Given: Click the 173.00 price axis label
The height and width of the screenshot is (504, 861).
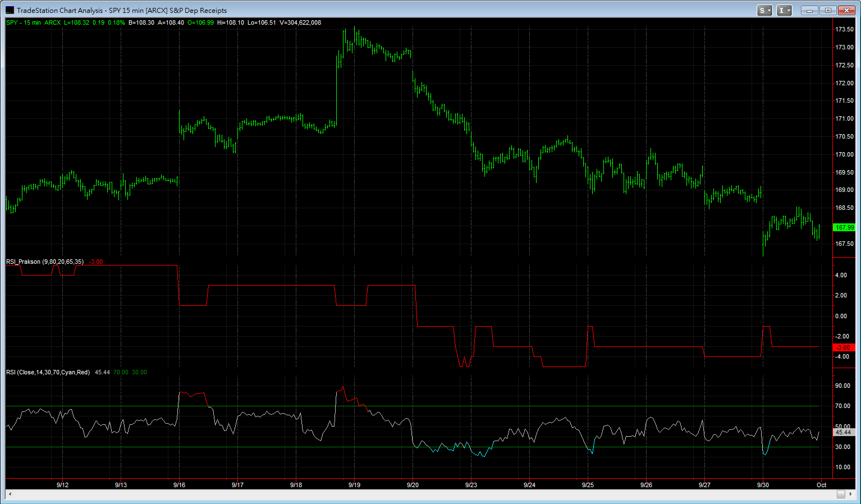Looking at the screenshot, I should click(844, 48).
